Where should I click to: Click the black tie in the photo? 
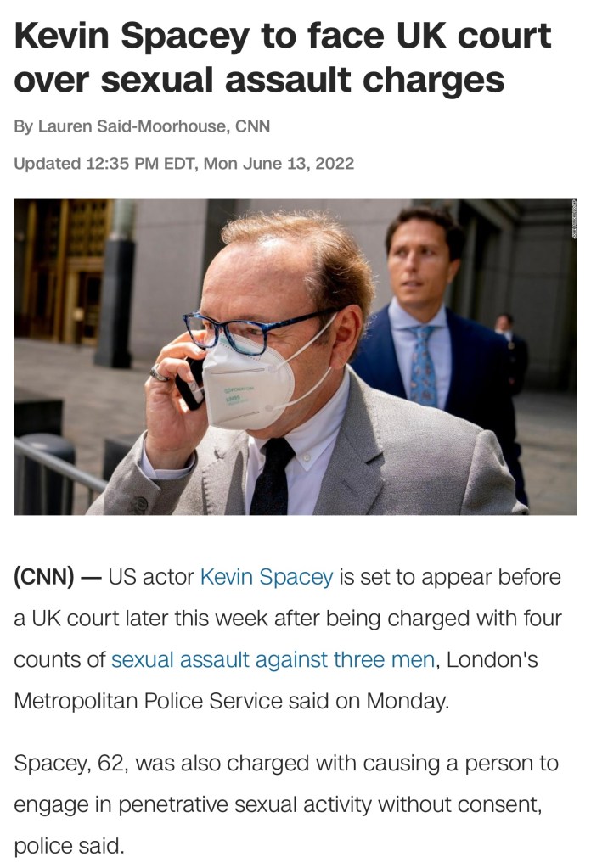(x=272, y=476)
